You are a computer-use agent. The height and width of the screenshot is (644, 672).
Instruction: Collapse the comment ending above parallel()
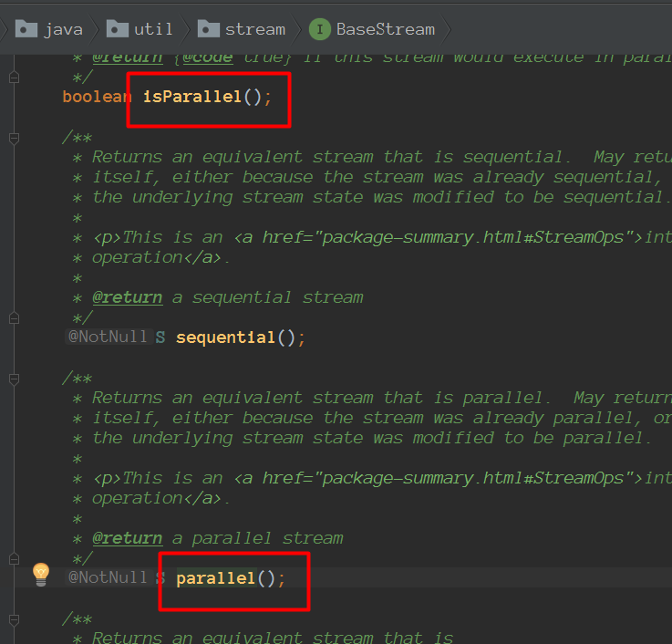[x=14, y=559]
